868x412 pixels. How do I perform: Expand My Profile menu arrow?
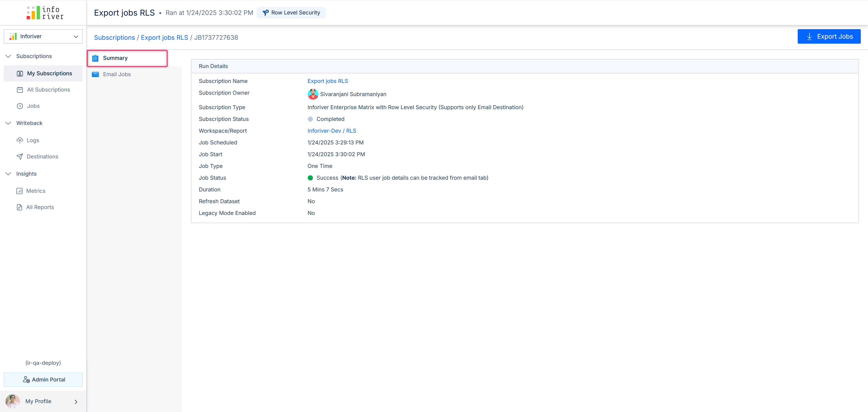pos(76,402)
